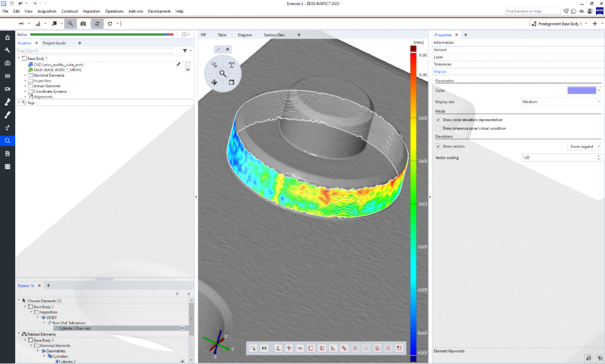Open the Display size Medium dropdown
Image resolution: width=605 pixels, height=364 pixels.
click(x=561, y=102)
